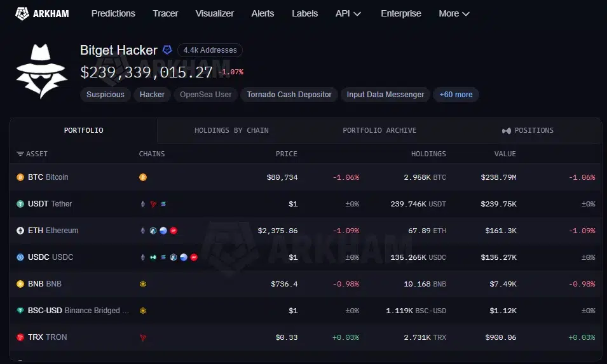Viewport: 607px width, 364px height.
Task: Open the Labels menu item
Action: 304,13
